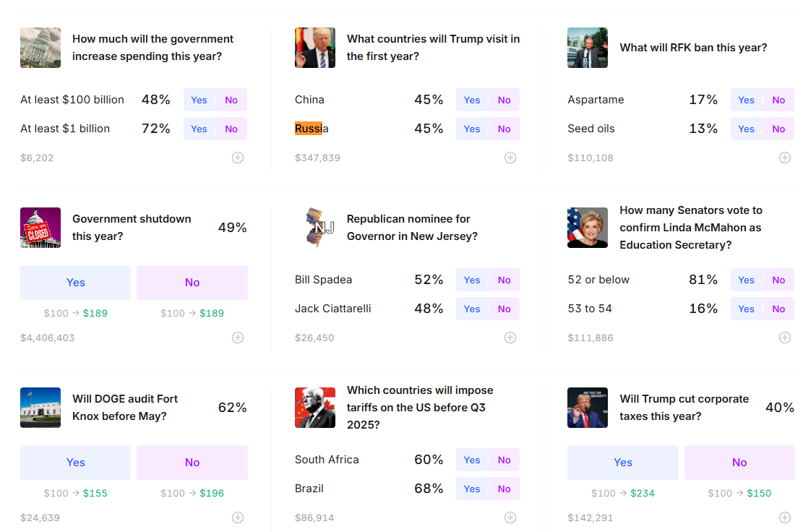This screenshot has height=532, width=803.
Task: Add Trump countries visit market via plus icon
Action: pos(510,158)
